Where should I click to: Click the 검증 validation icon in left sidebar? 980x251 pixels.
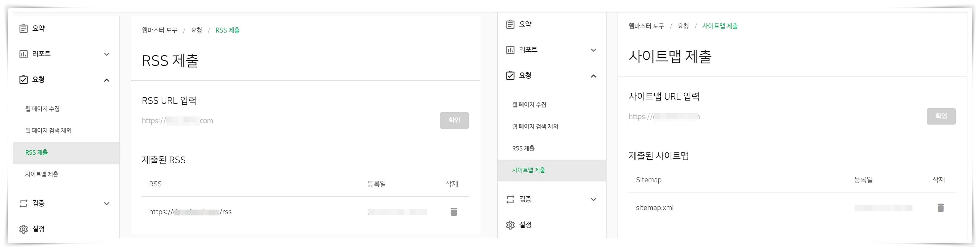(x=24, y=204)
